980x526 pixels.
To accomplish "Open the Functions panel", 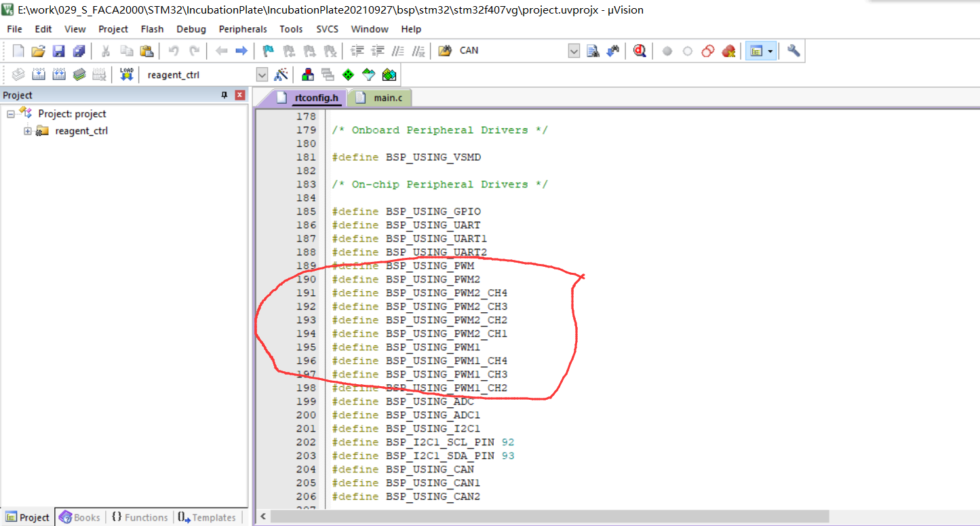I will (139, 517).
